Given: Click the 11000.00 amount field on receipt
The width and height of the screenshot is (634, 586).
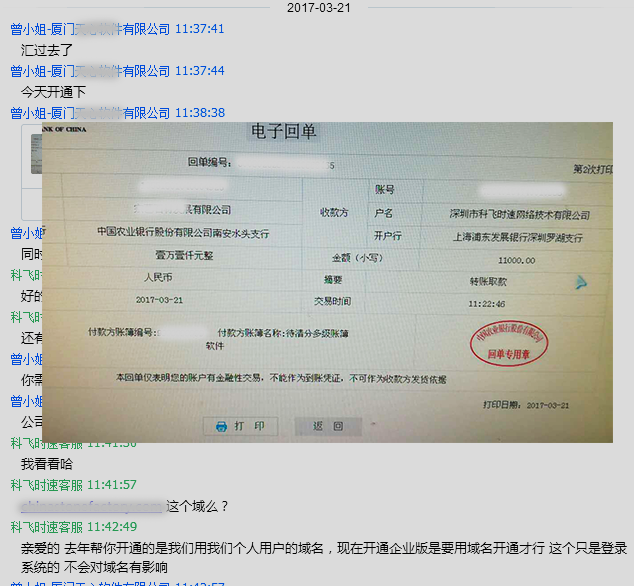Looking at the screenshot, I should (x=516, y=260).
